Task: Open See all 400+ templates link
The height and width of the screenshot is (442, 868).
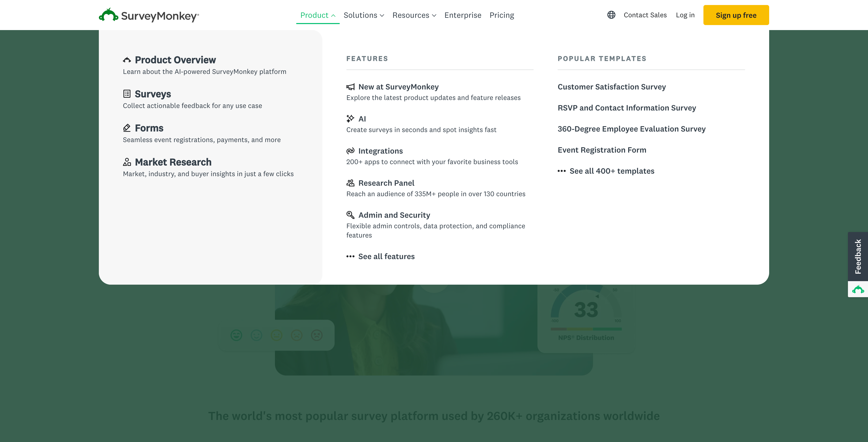Action: (612, 171)
